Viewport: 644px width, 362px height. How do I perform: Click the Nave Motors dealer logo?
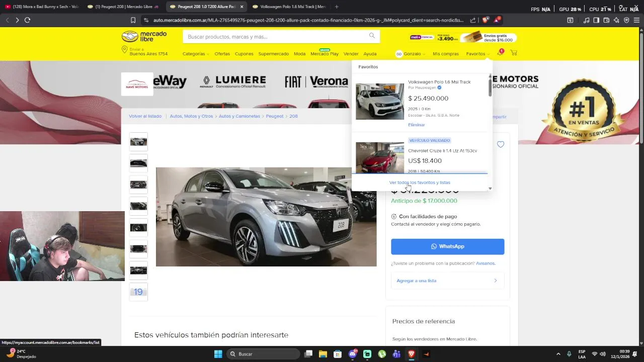(x=137, y=84)
